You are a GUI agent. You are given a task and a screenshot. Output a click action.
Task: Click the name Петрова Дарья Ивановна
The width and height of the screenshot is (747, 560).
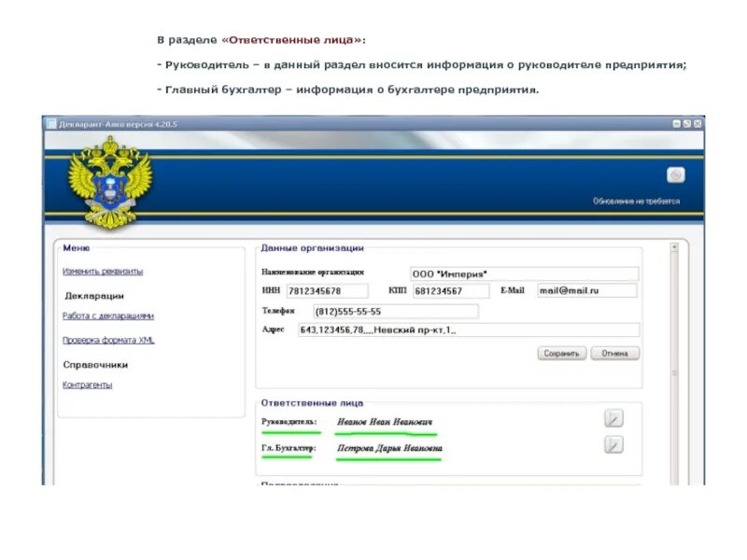pos(389,448)
